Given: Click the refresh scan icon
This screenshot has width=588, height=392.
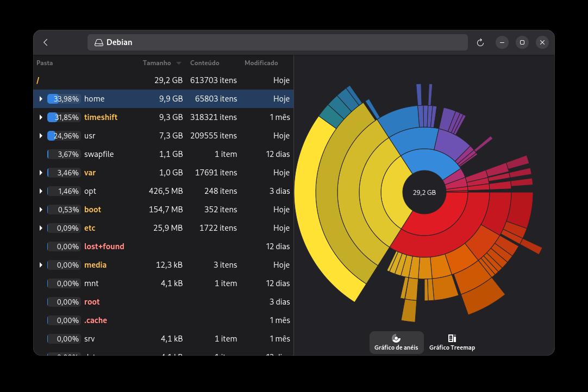Looking at the screenshot, I should coord(480,42).
